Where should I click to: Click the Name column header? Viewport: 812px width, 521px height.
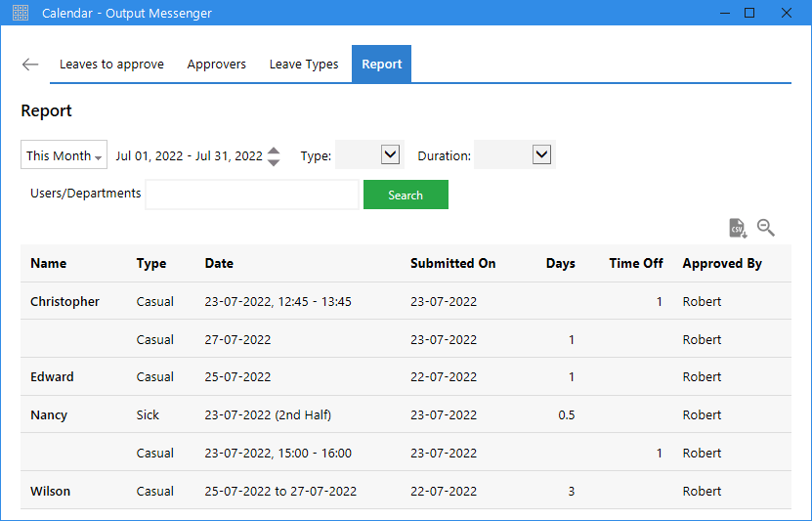(x=48, y=263)
